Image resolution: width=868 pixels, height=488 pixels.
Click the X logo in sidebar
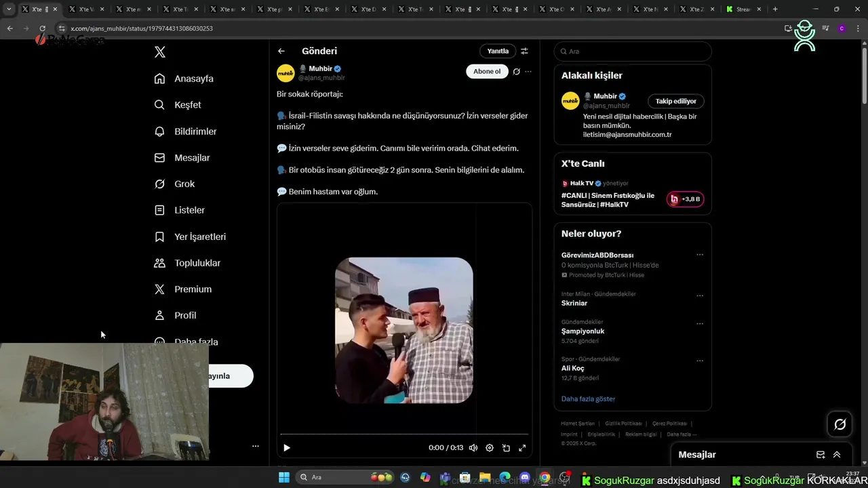[160, 52]
